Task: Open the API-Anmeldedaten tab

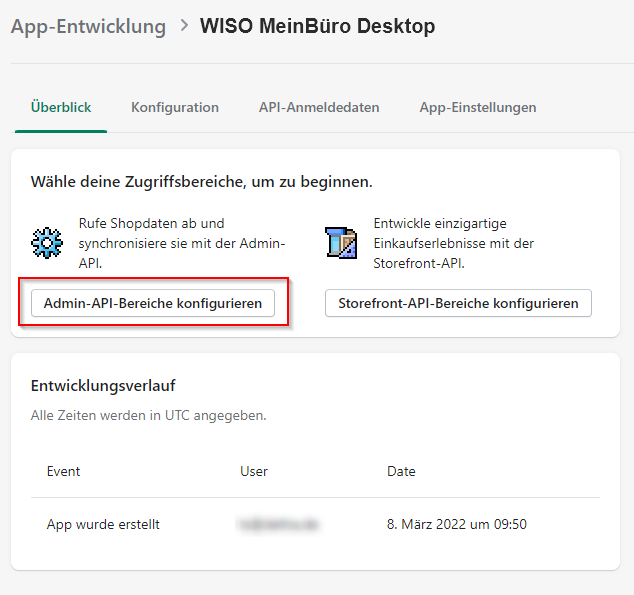Action: pos(319,108)
